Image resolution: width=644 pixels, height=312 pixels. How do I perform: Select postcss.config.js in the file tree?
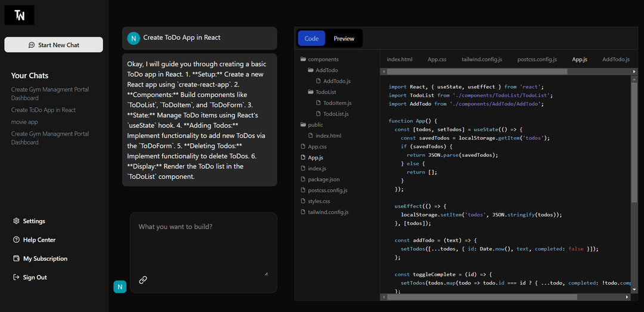(324, 190)
